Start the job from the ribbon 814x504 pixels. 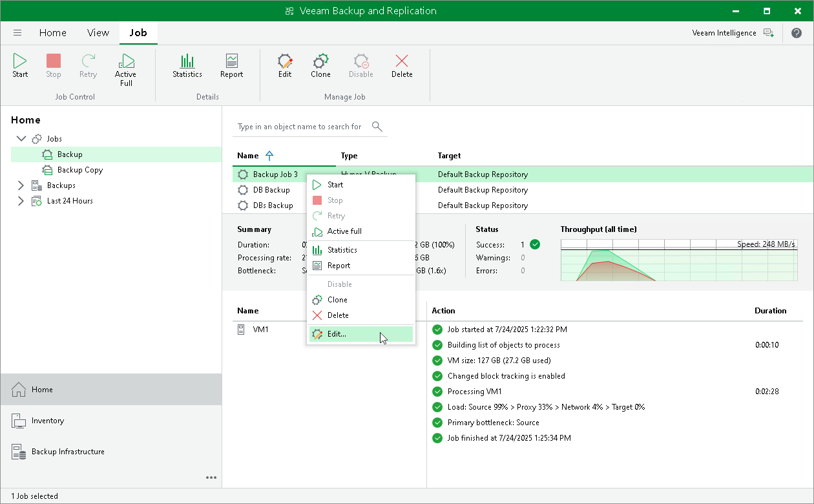point(20,66)
